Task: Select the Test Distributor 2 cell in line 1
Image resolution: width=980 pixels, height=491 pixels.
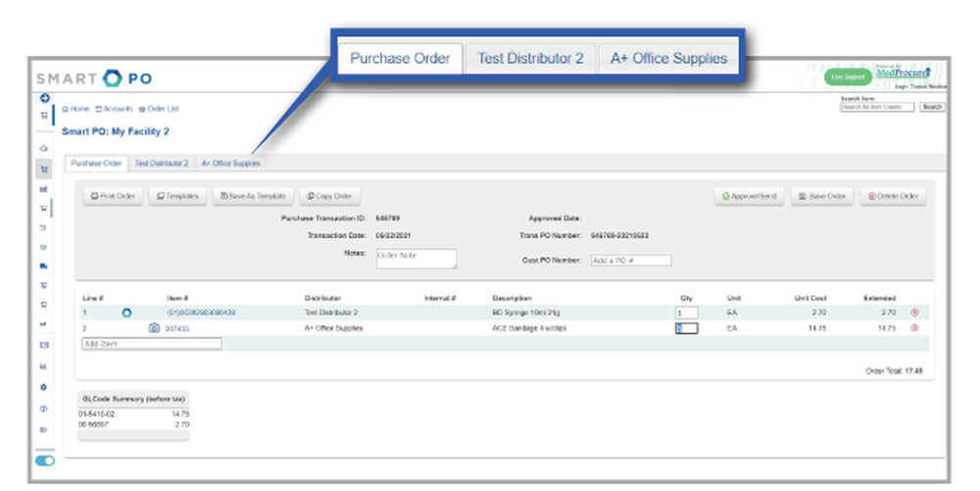Action: [331, 313]
